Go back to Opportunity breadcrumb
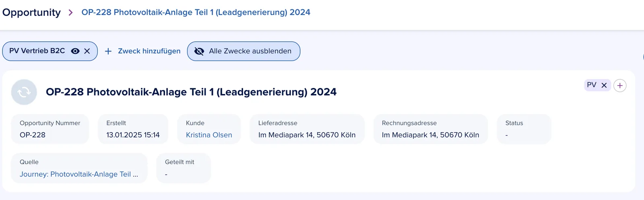The width and height of the screenshot is (644, 200). click(31, 12)
